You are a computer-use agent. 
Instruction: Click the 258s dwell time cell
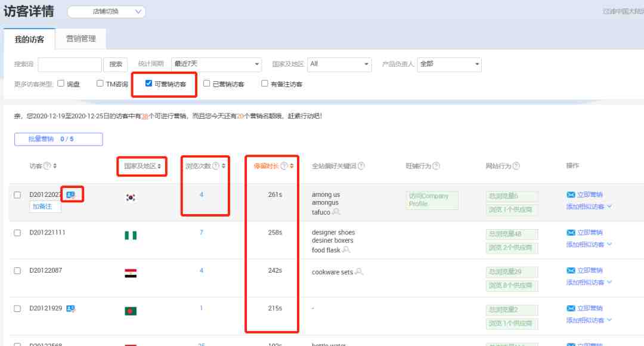[275, 233]
